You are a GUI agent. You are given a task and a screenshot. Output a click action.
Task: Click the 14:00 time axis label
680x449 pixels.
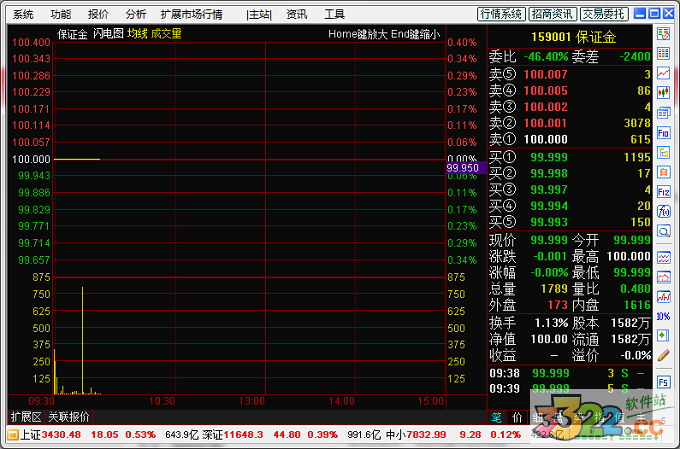[x=342, y=401]
